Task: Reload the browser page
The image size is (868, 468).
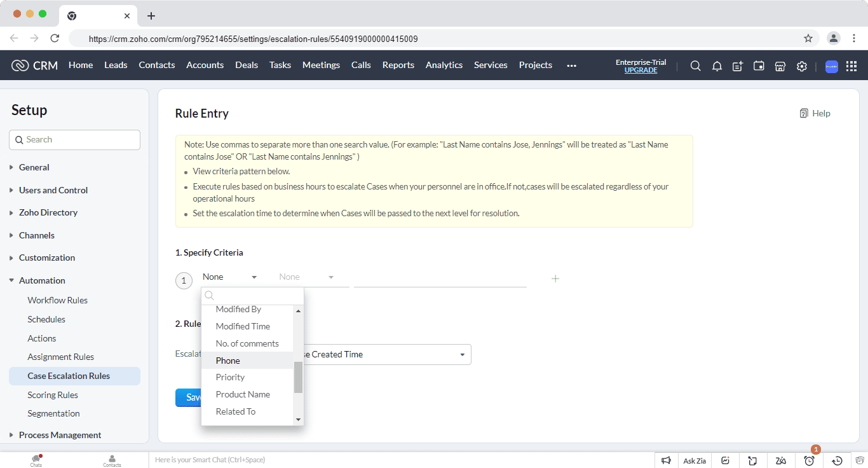Action: [55, 38]
